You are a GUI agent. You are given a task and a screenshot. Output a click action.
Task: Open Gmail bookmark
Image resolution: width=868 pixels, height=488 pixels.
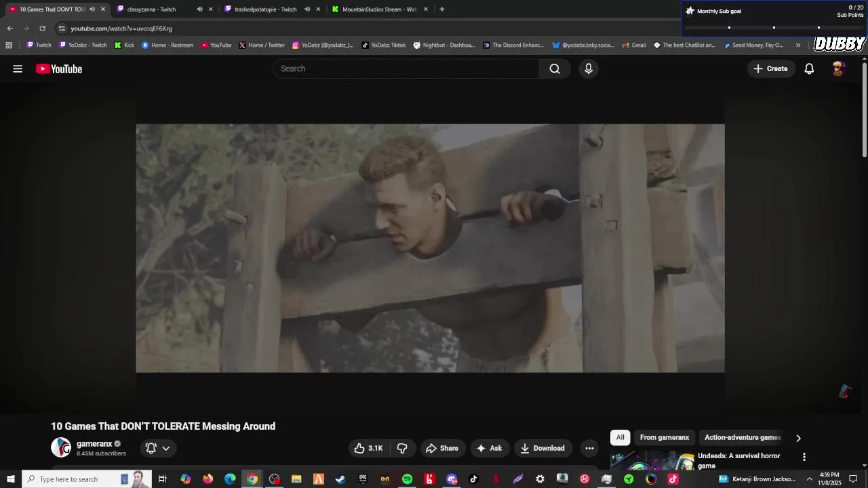tap(633, 45)
